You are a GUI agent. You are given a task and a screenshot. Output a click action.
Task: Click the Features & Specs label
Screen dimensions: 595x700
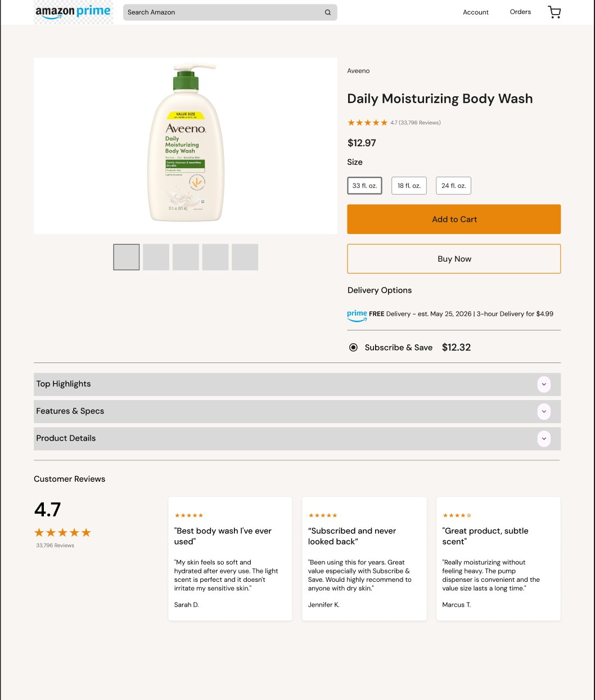point(70,411)
